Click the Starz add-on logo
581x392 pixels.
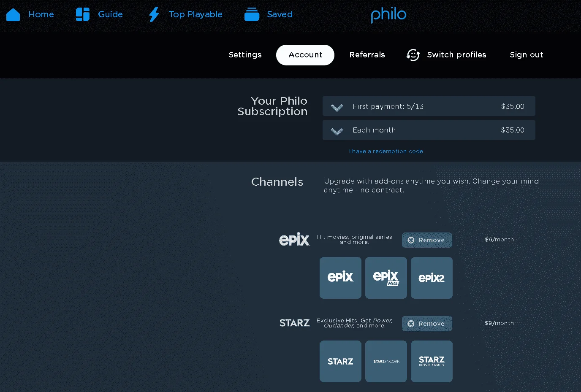click(x=295, y=323)
